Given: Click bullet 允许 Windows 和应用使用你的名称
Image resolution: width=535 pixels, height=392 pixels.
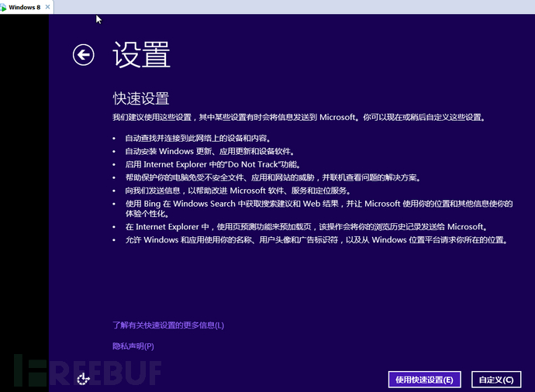Looking at the screenshot, I should pyautogui.click(x=316, y=239).
